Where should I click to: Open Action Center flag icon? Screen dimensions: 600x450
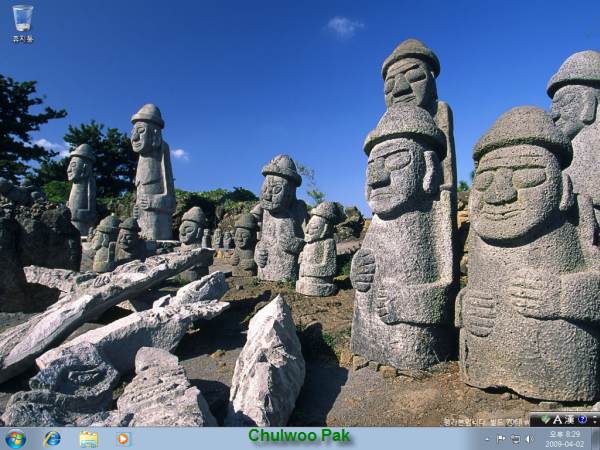[501, 439]
